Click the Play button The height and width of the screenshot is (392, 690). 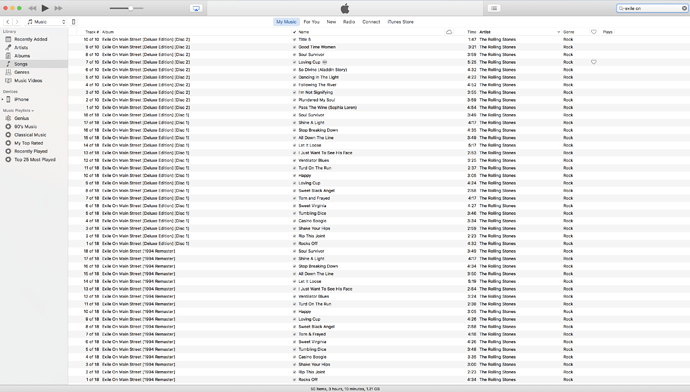(x=45, y=8)
